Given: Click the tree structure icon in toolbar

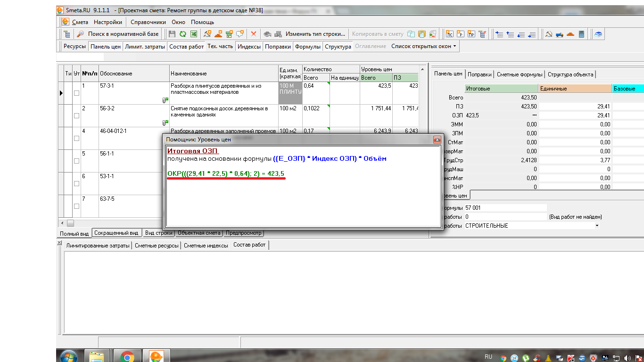Looking at the screenshot, I should click(x=66, y=34).
